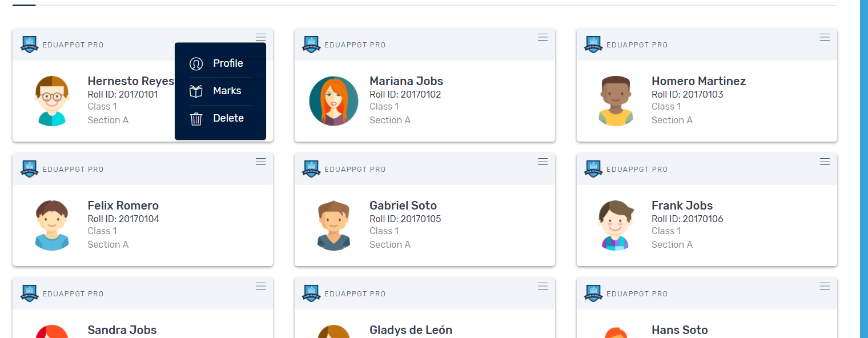Click Frank Jobs' avatar picture

click(x=616, y=226)
